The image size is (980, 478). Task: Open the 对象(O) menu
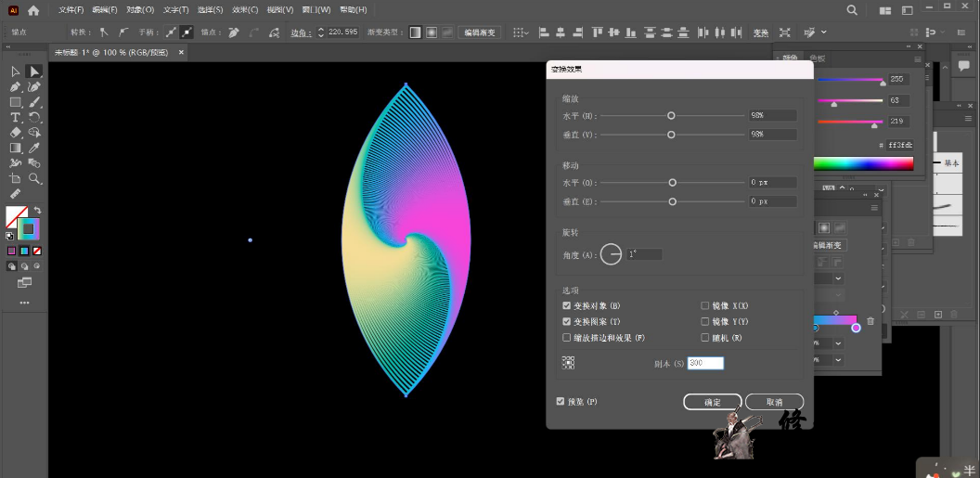coord(141,10)
